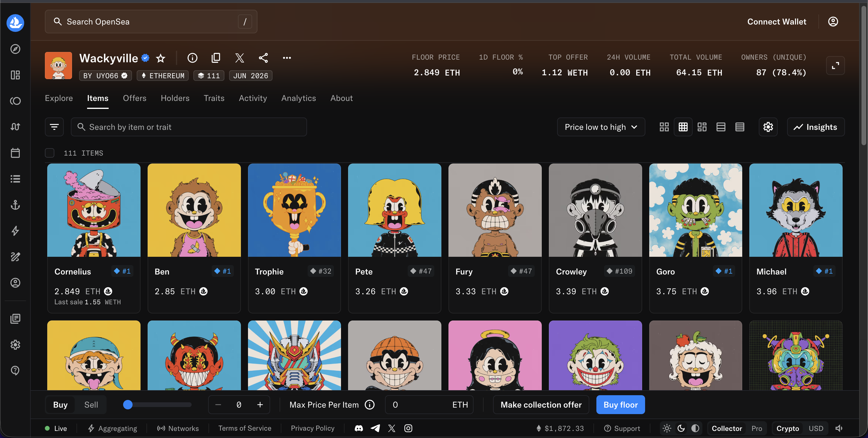Open the anchor icon in the sidebar
Screen dimensions: 868x438
(15, 205)
